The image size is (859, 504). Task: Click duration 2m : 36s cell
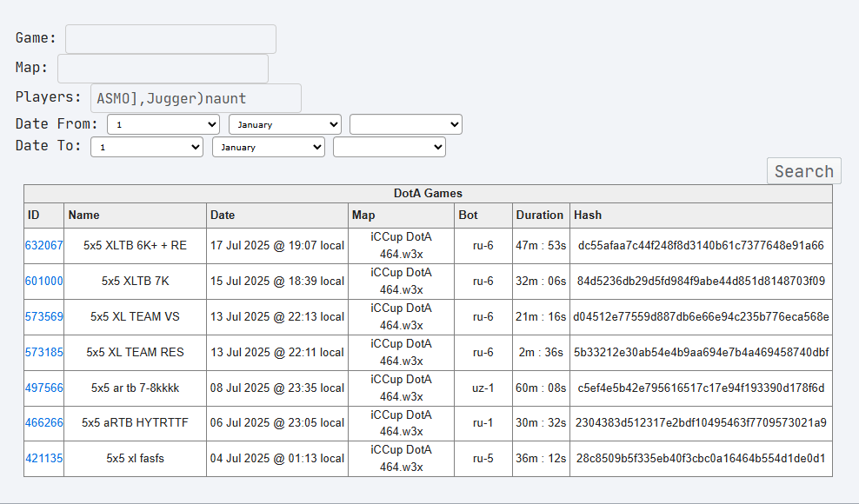pyautogui.click(x=541, y=352)
